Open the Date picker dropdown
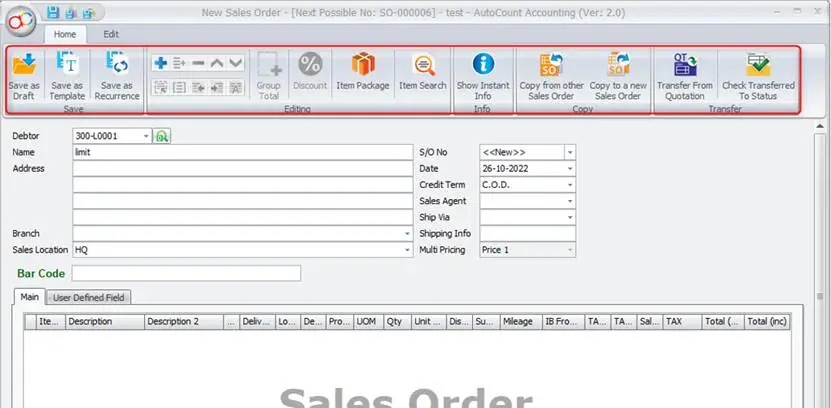The width and height of the screenshot is (831, 408). [569, 168]
